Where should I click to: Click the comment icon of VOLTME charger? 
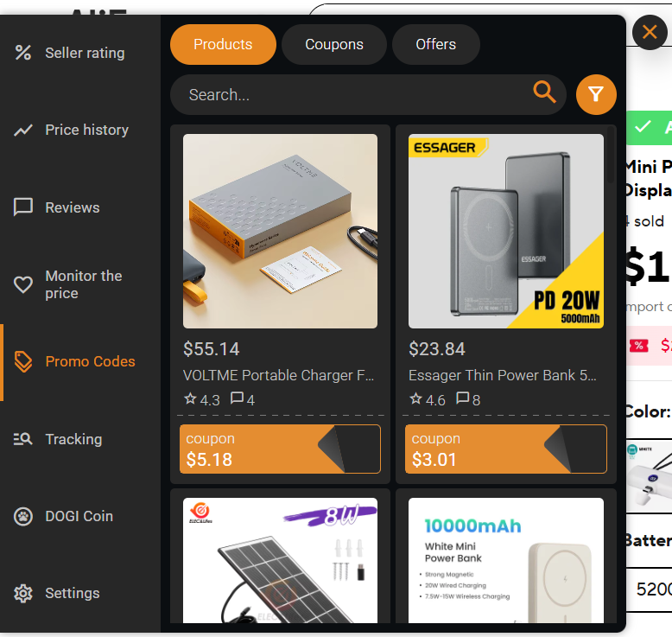[237, 398]
